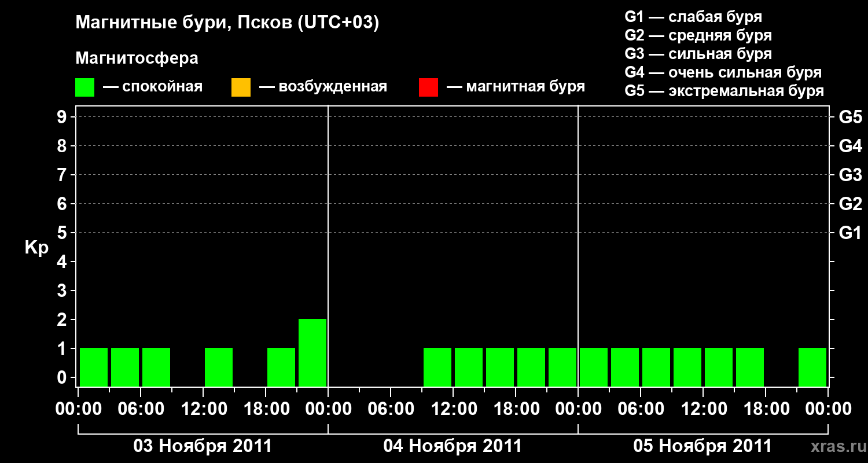Click the green 'спокойная' legend swatch
The width and height of the screenshot is (868, 463).
pyautogui.click(x=84, y=87)
